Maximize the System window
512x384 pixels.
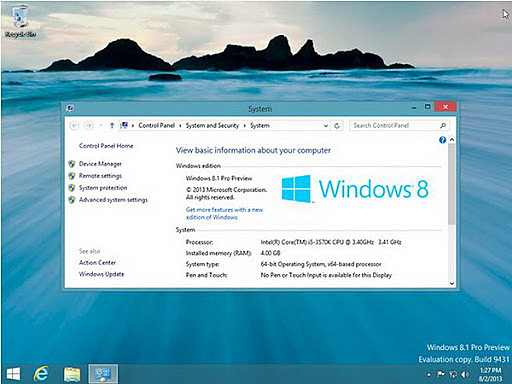pyautogui.click(x=428, y=107)
